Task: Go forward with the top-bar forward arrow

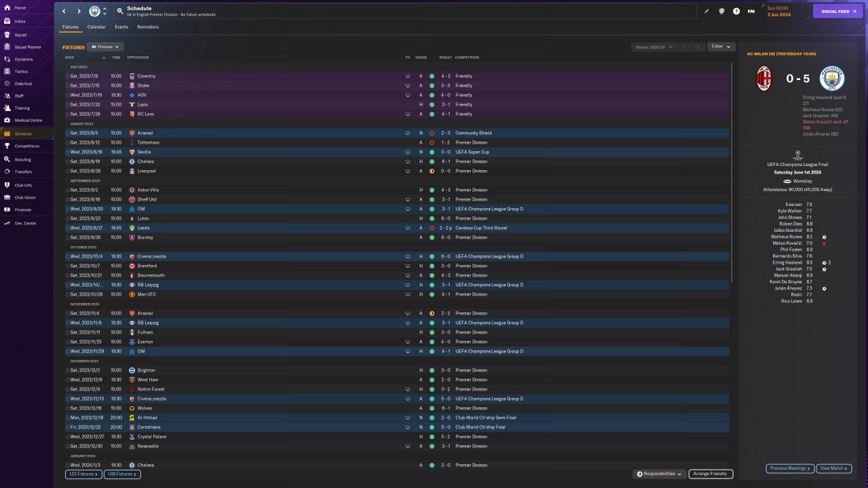Action: point(79,12)
